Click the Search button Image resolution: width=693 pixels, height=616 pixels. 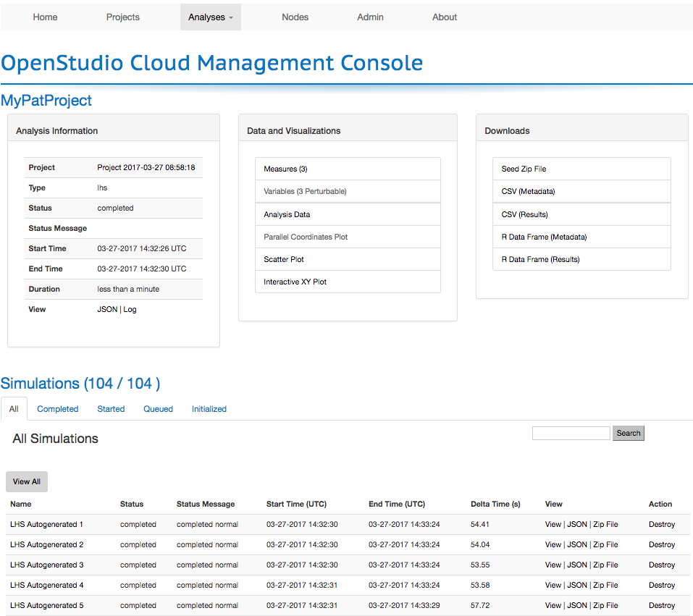(628, 433)
